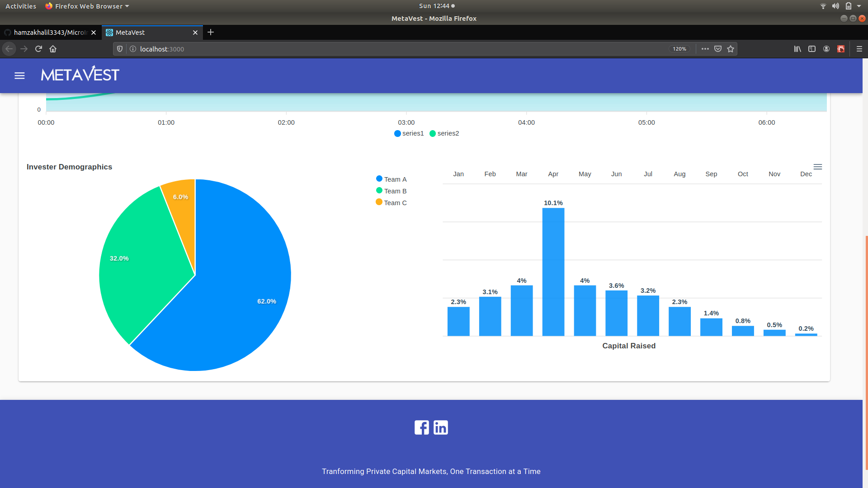Toggle the Firefox sidebar icon

pos(812,49)
